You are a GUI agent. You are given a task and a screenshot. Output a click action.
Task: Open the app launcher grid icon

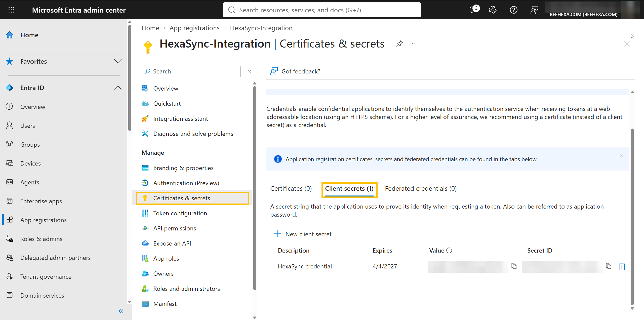pyautogui.click(x=11, y=10)
